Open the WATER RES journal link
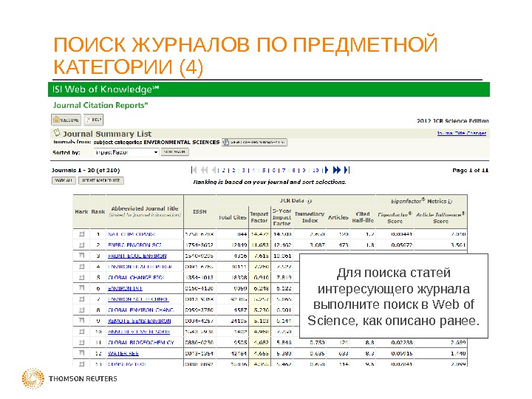 [x=123, y=353]
